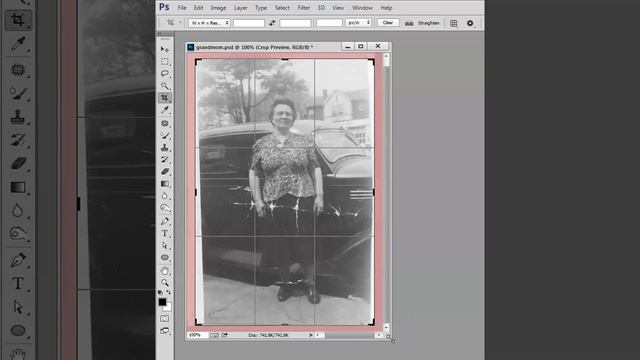The image size is (640, 360).
Task: Select the Gradient tool in small toolbar
Action: pos(164,184)
